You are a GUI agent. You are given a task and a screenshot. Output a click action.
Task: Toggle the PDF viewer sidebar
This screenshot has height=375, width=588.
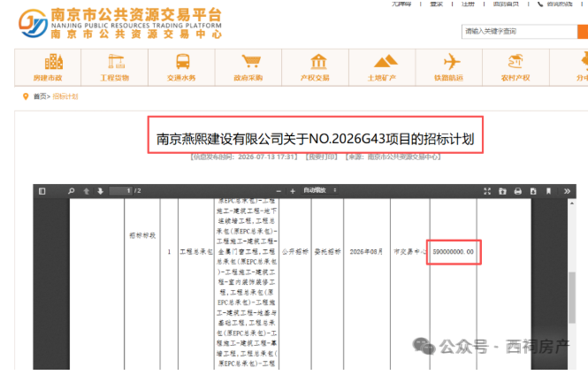[42, 191]
